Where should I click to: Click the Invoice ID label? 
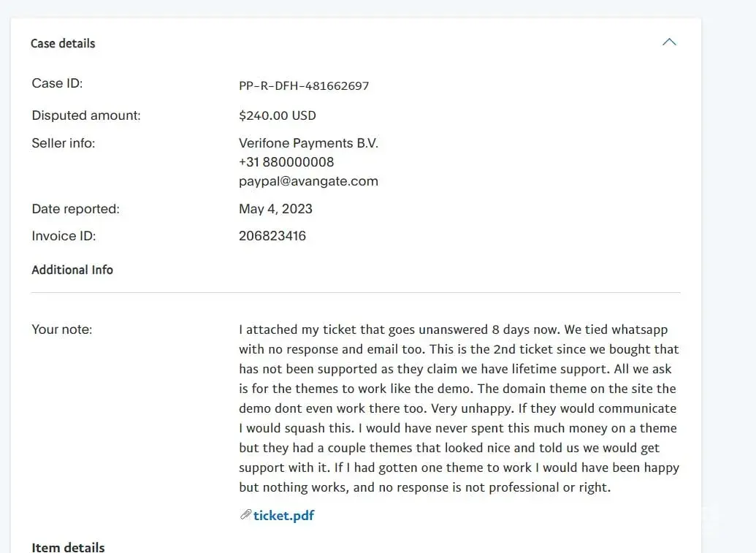pyautogui.click(x=64, y=236)
